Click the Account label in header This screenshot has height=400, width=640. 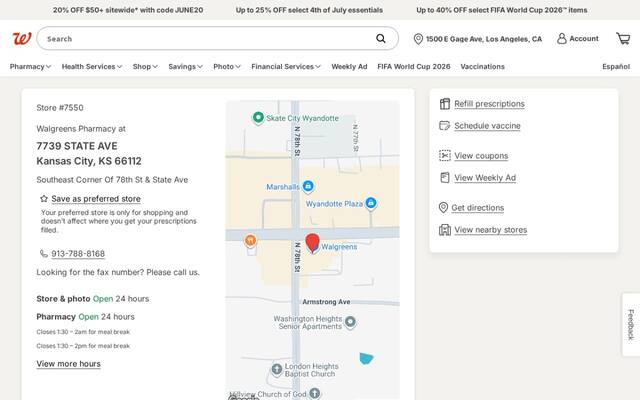[x=584, y=38]
